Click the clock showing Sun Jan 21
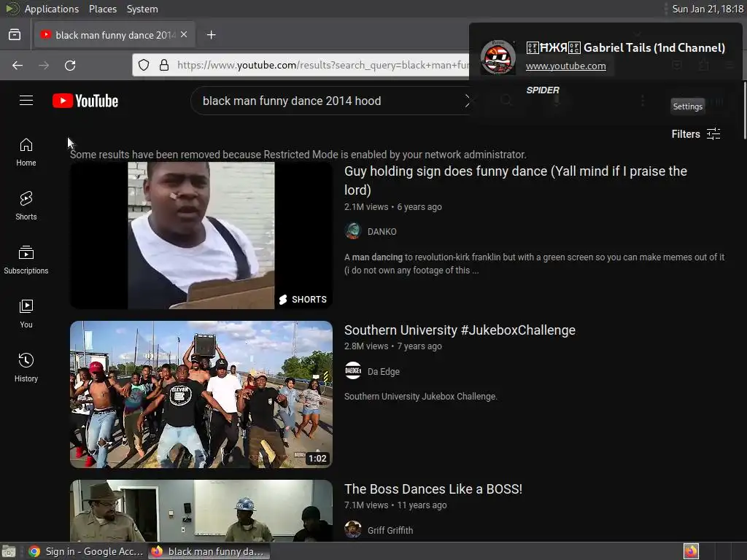The height and width of the screenshot is (560, 747). 708,9
